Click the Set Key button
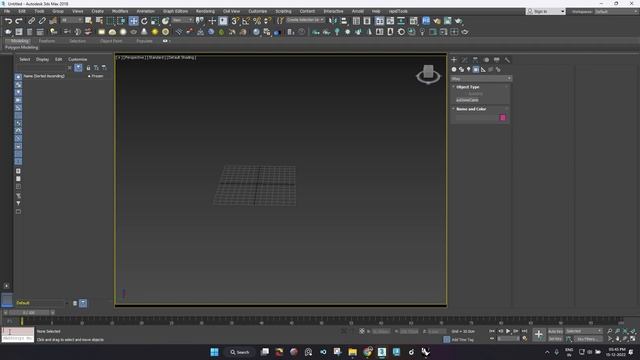 (x=555, y=339)
